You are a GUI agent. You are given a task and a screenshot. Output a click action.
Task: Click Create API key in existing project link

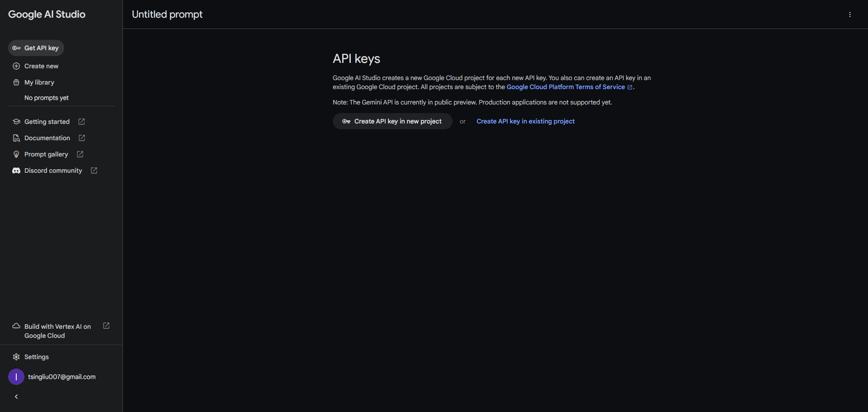pos(525,121)
